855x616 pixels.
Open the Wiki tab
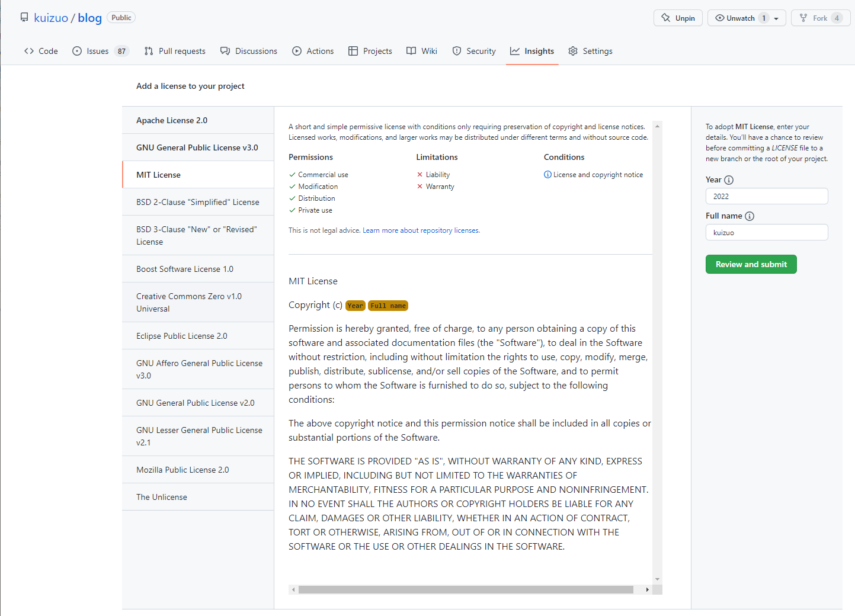point(422,51)
